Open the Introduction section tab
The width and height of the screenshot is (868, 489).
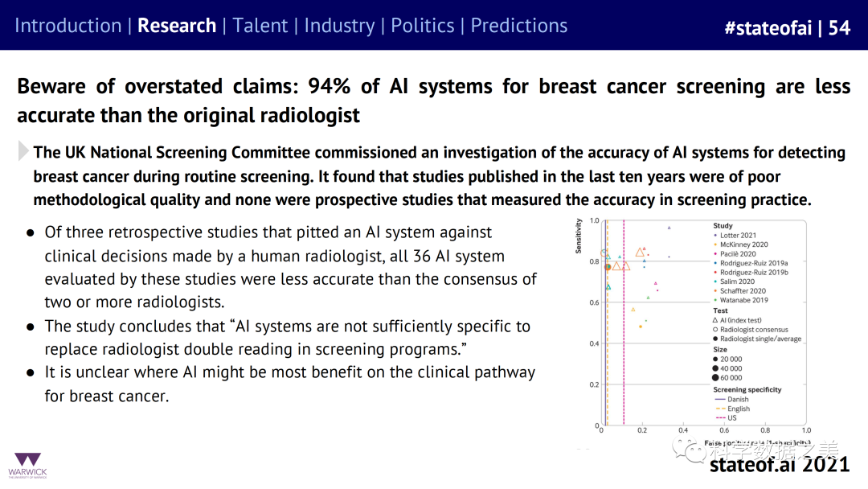[x=68, y=26]
